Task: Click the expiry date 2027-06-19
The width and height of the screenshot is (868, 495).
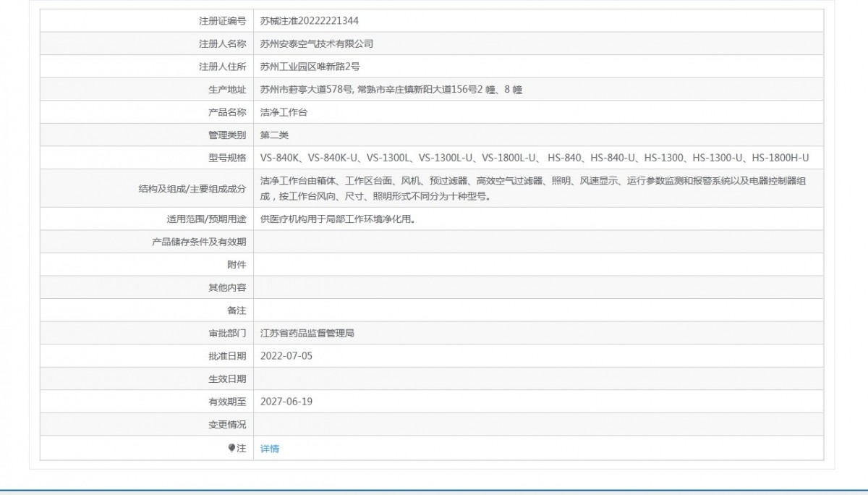Action: (286, 402)
